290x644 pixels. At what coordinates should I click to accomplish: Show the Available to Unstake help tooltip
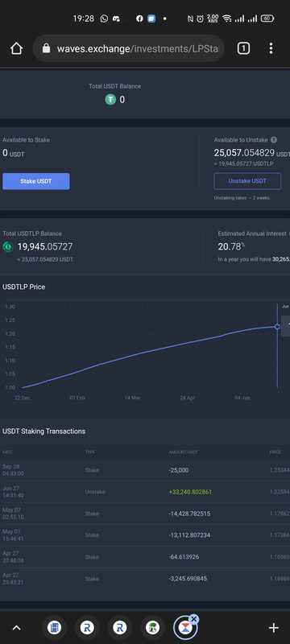[x=274, y=140]
